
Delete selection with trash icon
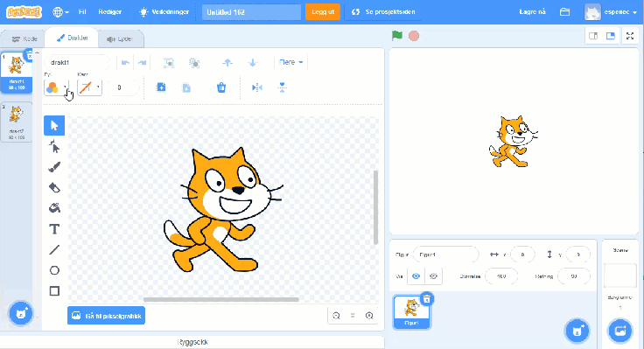click(221, 87)
